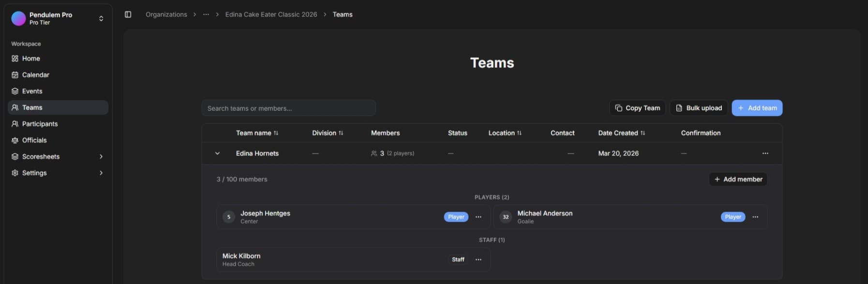Expand the Settings submenu chevron
Viewport: 868px width, 284px height.
pos(101,173)
